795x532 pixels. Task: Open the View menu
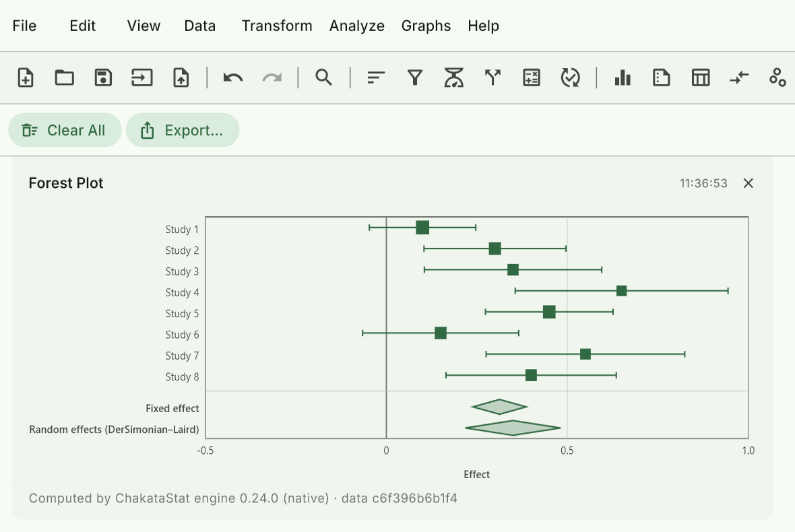pos(144,26)
